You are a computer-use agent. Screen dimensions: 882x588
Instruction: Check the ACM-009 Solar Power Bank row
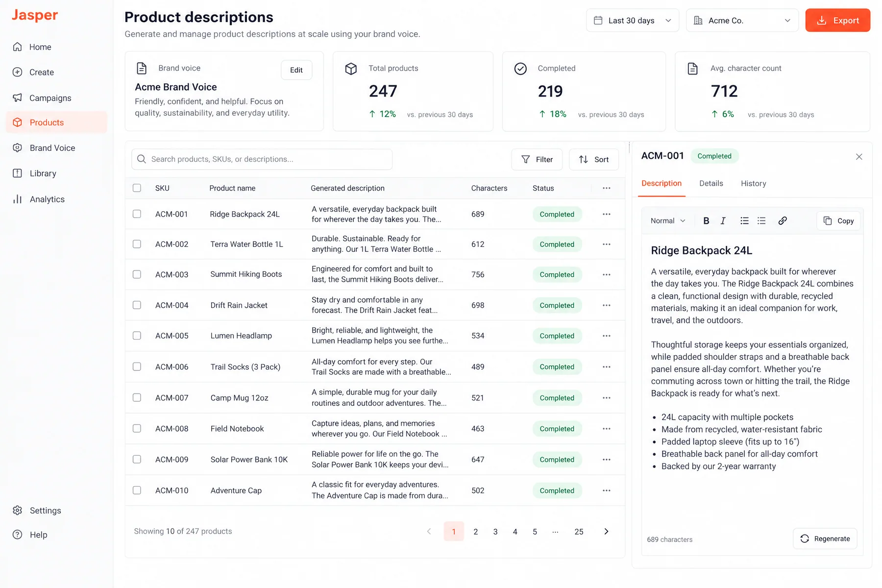point(137,460)
